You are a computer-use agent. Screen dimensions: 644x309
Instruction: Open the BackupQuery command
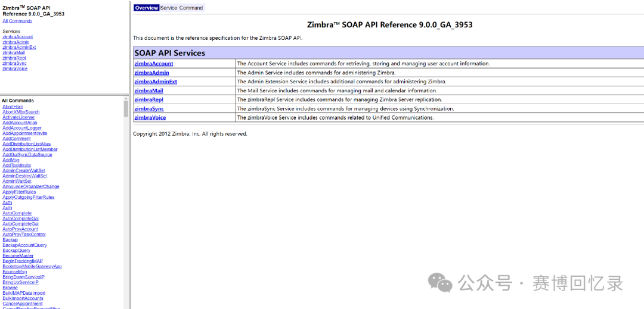tap(17, 251)
